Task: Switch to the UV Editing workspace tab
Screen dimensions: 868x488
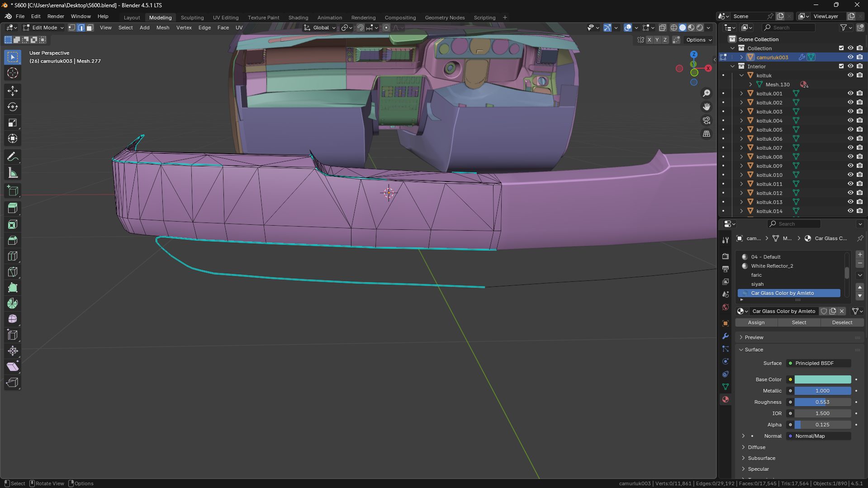Action: click(x=225, y=18)
